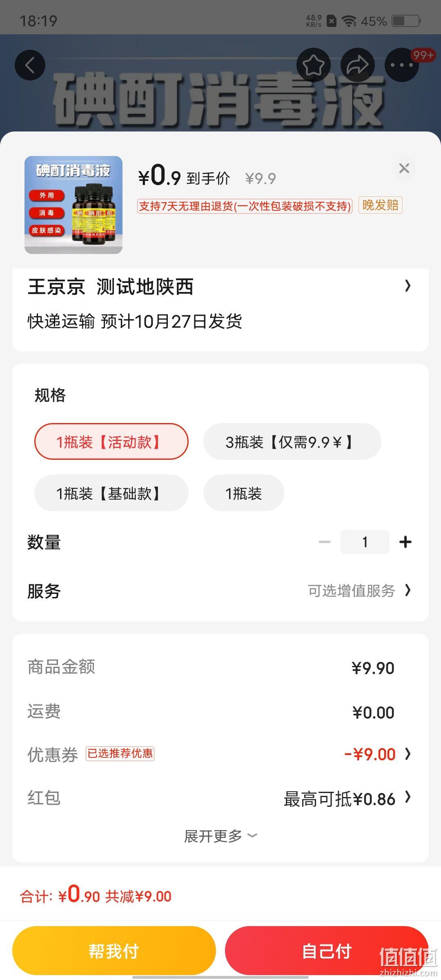Tap the share arrow icon
Viewport: 441px width, 980px height.
tap(357, 65)
